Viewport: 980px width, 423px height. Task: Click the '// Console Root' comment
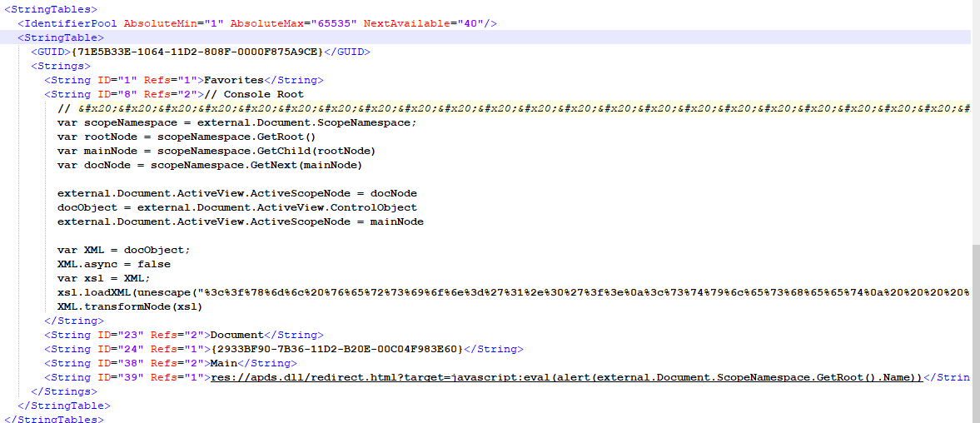254,94
